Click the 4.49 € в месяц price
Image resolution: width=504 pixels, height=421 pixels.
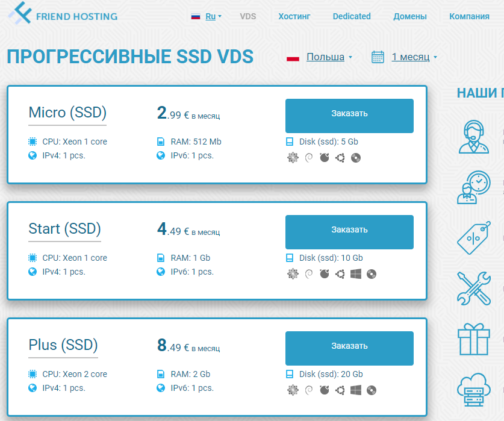(x=188, y=229)
